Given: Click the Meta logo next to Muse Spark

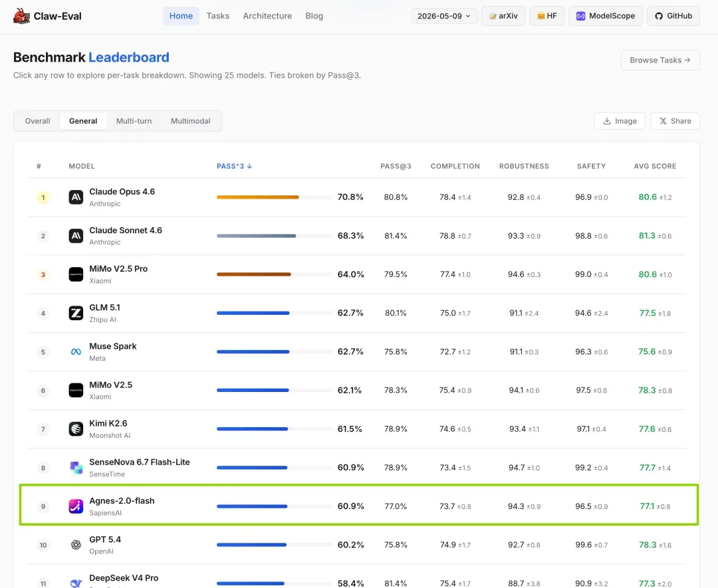Looking at the screenshot, I should [x=76, y=352].
